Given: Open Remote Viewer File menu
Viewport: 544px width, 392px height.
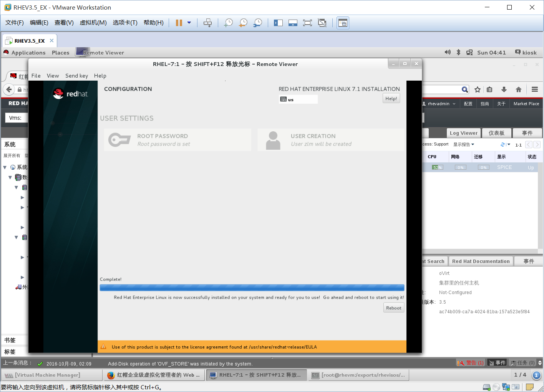Looking at the screenshot, I should pyautogui.click(x=36, y=76).
